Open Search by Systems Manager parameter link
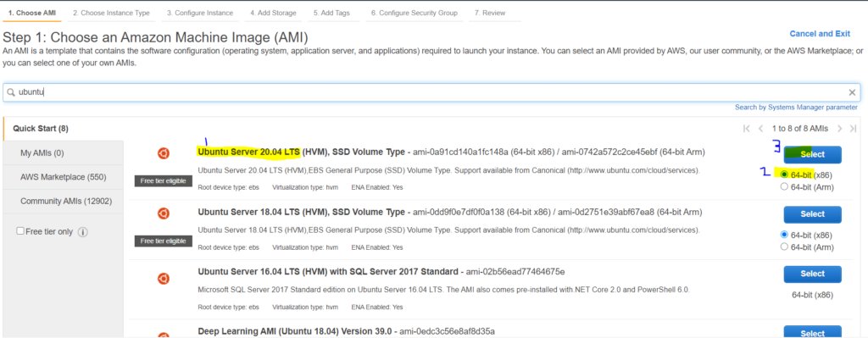Viewport: 868px width, 338px height. coord(796,108)
